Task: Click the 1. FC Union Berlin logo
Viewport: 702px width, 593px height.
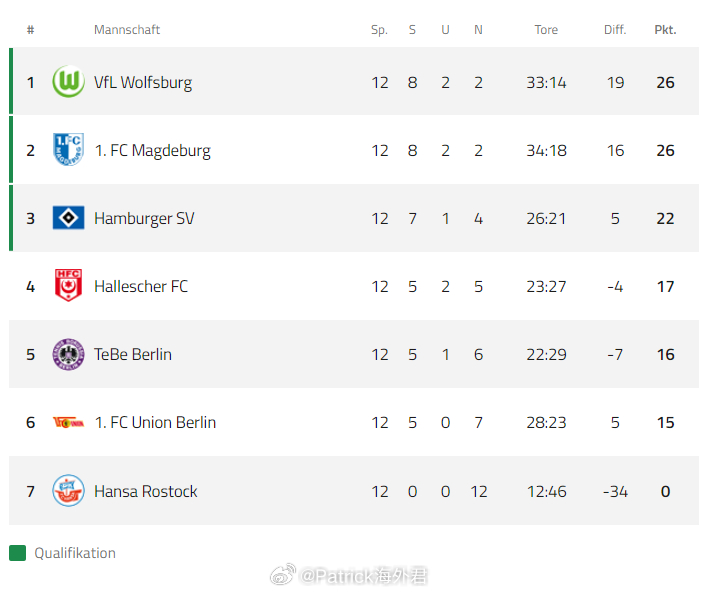Action: pos(68,422)
